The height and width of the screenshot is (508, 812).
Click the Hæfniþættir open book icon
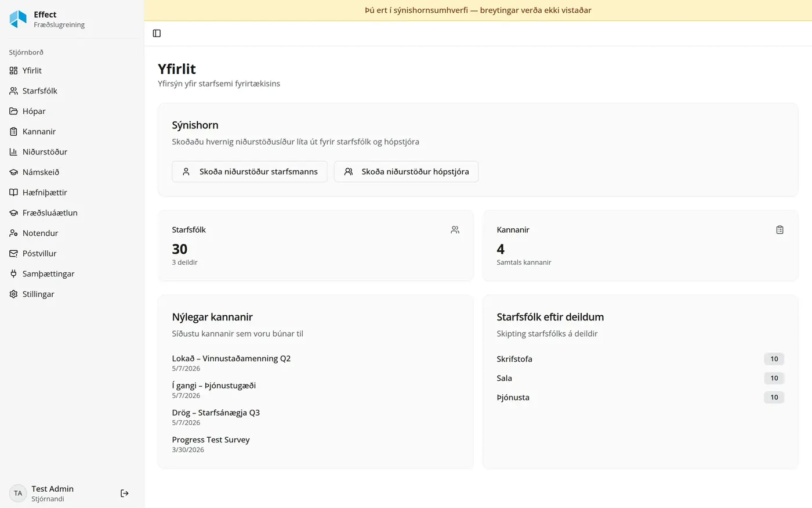13,192
